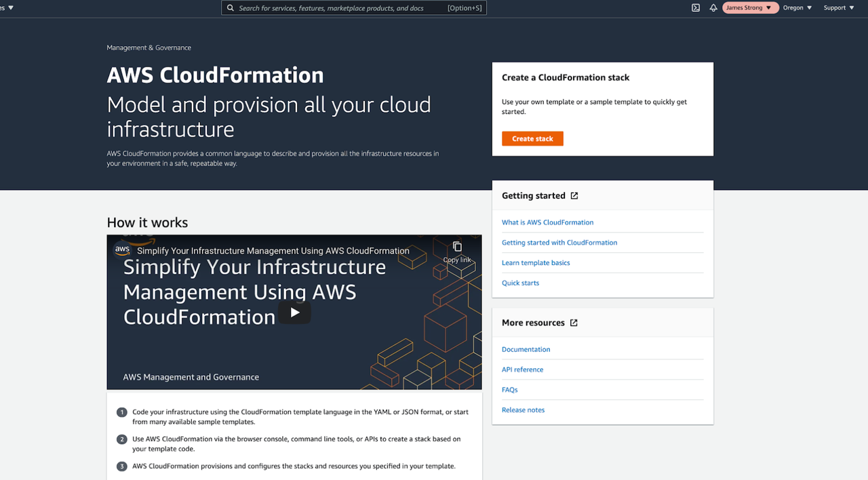The width and height of the screenshot is (868, 480).
Task: Click the search magnifier icon
Action: tap(231, 7)
